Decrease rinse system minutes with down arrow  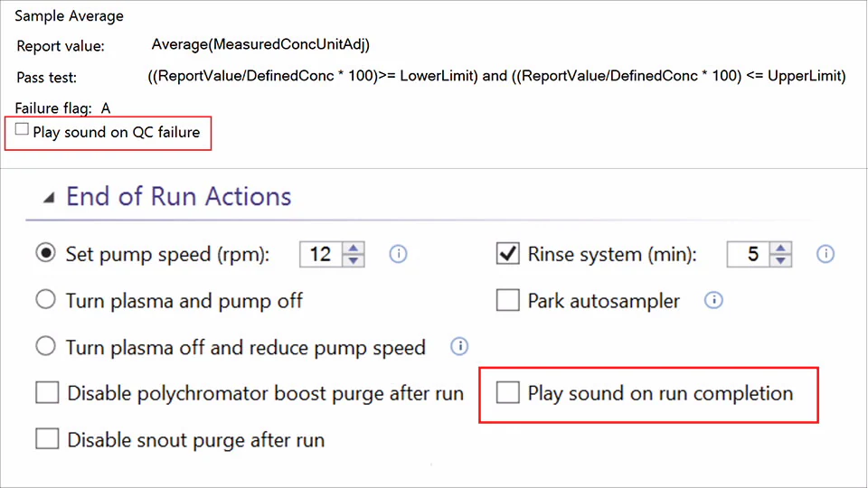pos(782,261)
